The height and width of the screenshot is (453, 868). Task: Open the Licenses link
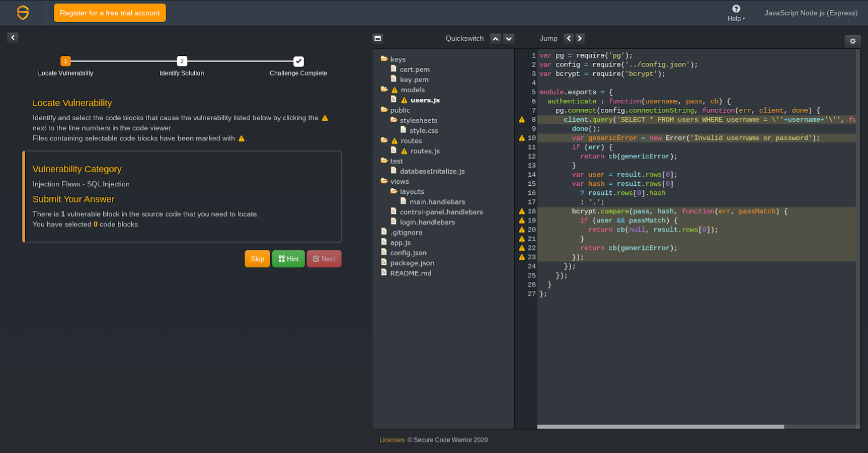pos(392,440)
